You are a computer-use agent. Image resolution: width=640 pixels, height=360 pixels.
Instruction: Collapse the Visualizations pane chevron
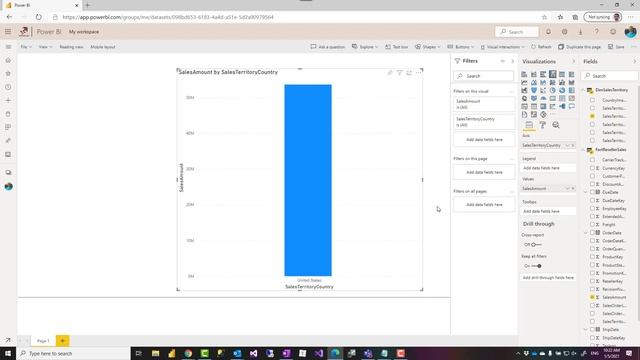573,62
